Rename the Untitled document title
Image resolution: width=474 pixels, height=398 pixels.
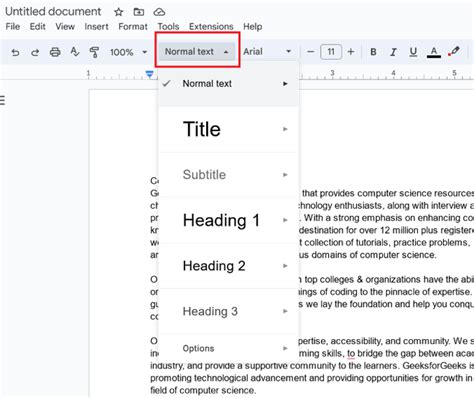click(x=53, y=12)
